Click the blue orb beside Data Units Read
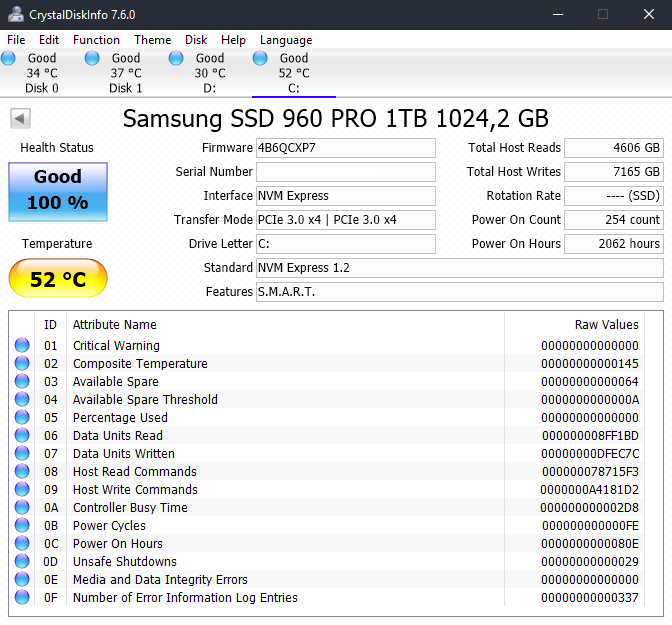The image size is (672, 625). 22,435
